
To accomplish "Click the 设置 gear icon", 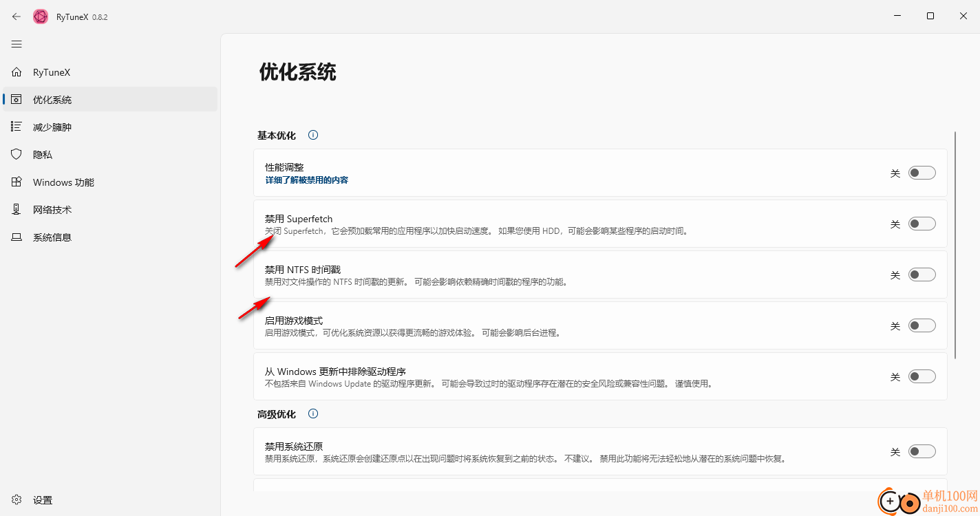I will click(17, 500).
